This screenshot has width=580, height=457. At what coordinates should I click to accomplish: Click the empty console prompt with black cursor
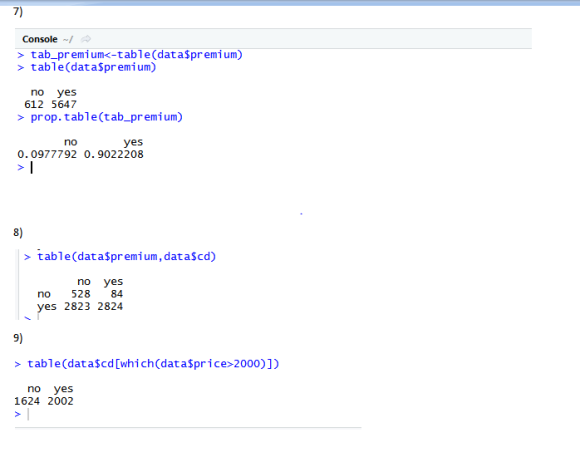click(x=25, y=168)
